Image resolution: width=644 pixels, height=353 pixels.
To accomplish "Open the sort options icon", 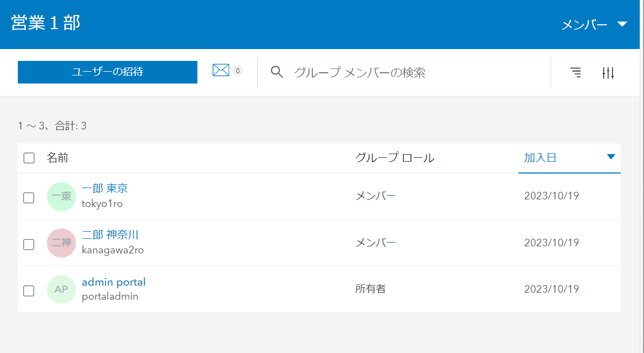I will [576, 73].
